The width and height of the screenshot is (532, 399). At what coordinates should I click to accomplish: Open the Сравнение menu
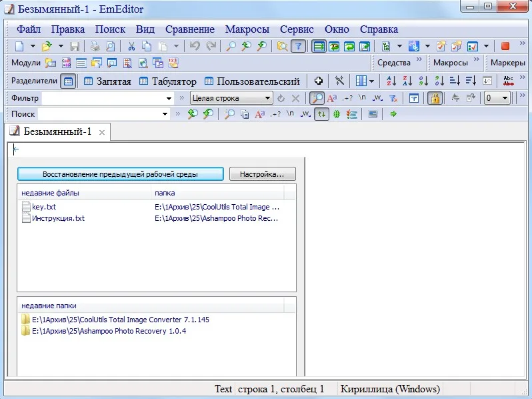pyautogui.click(x=189, y=29)
